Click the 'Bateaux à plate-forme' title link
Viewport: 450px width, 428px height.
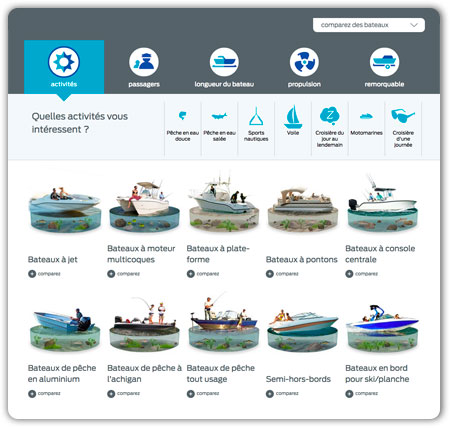tap(218, 254)
